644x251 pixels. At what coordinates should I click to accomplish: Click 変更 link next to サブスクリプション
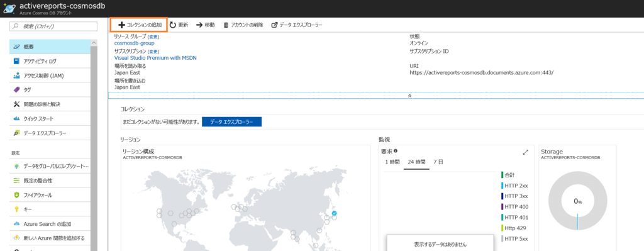click(x=153, y=52)
